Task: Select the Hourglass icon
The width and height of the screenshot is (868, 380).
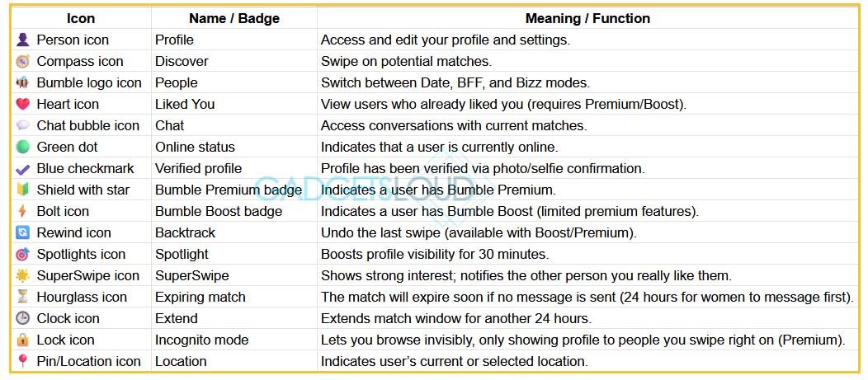Action: [x=23, y=297]
